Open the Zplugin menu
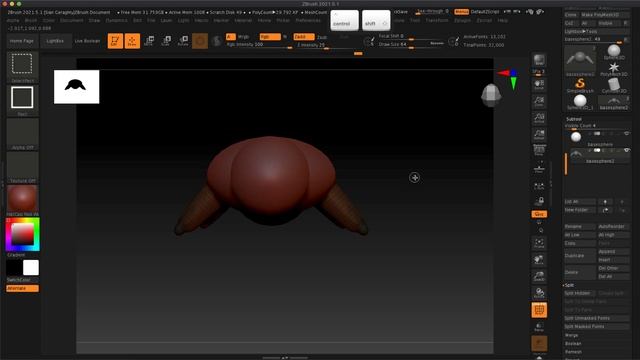This screenshot has height=360, width=640. click(x=462, y=20)
